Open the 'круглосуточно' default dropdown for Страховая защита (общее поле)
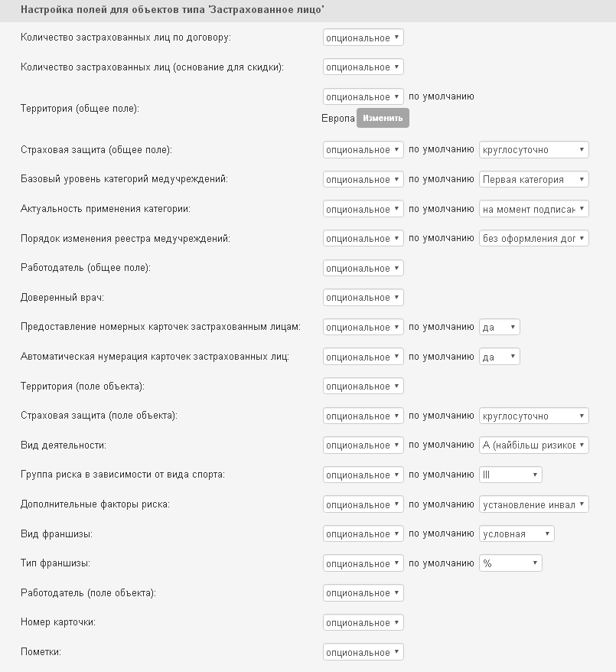 [x=533, y=150]
